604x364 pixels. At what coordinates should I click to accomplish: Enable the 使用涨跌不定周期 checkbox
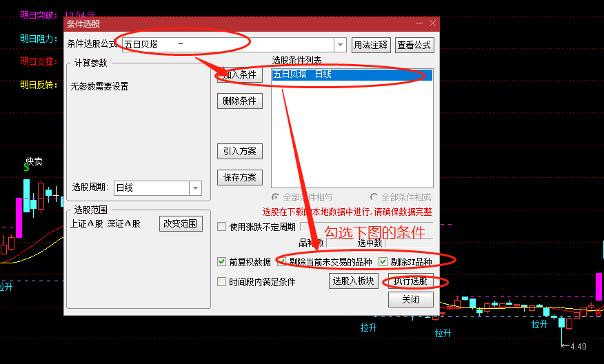[221, 227]
